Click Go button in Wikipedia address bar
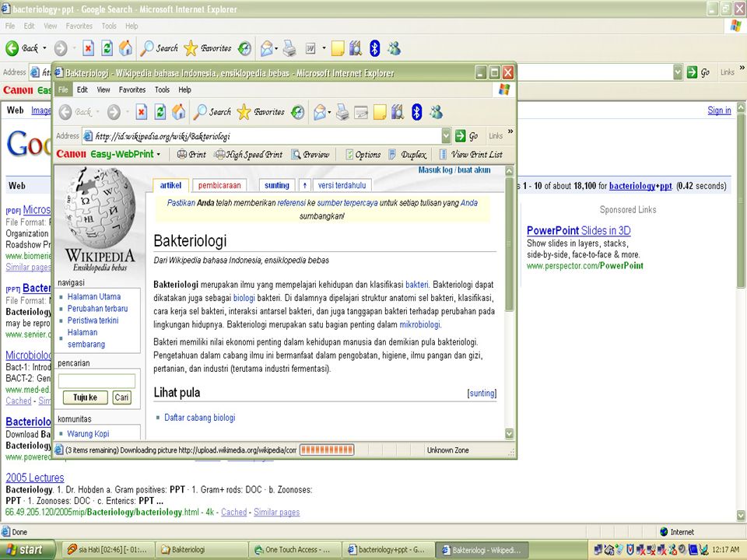 pyautogui.click(x=467, y=136)
